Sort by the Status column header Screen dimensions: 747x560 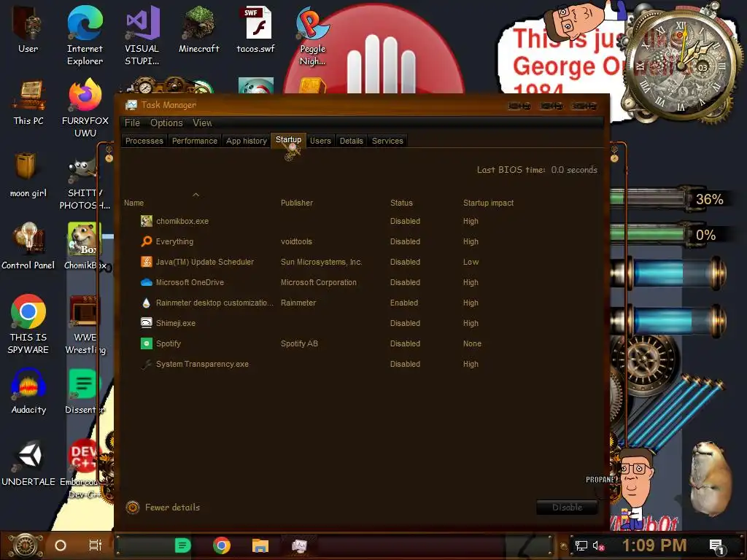(401, 203)
